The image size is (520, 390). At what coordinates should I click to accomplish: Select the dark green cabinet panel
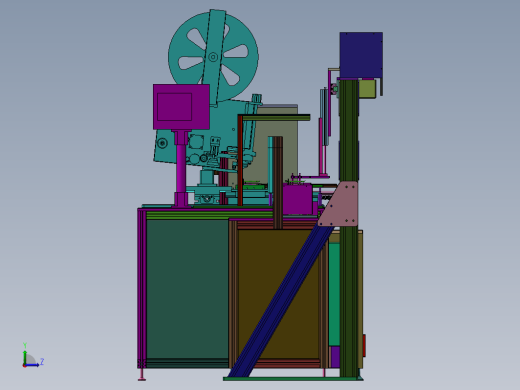tap(187, 289)
